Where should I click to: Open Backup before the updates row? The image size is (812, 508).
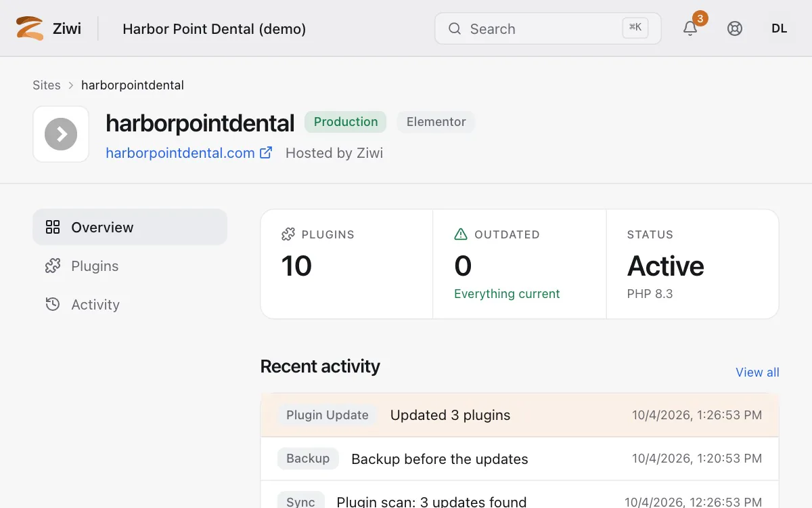coord(520,459)
